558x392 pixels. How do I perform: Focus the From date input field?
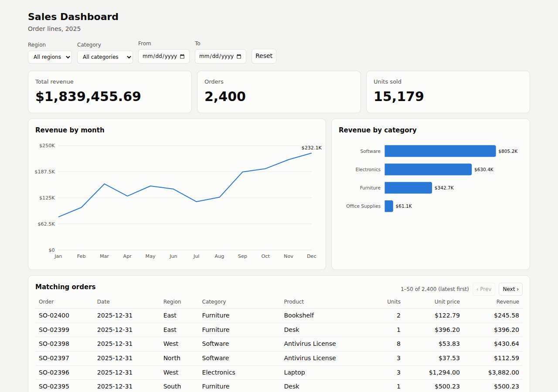pyautogui.click(x=164, y=57)
